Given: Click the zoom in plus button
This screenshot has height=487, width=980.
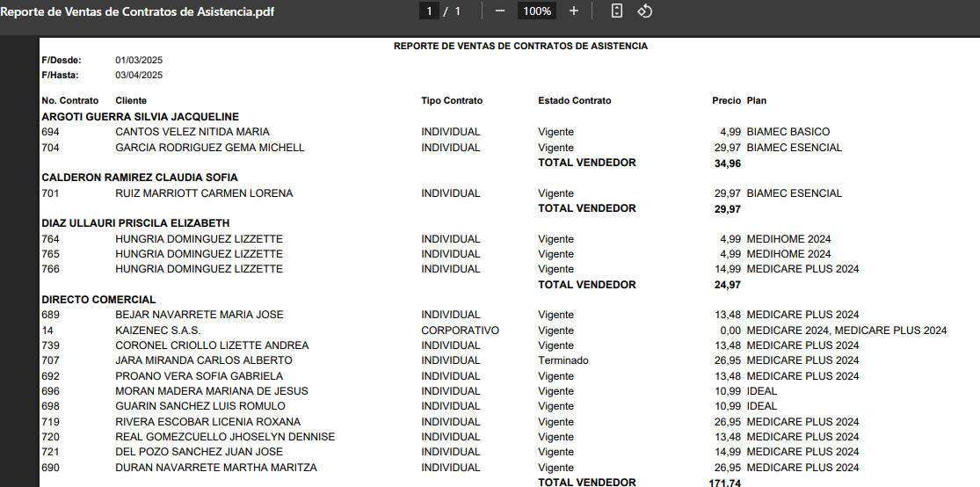Looking at the screenshot, I should pyautogui.click(x=574, y=11).
